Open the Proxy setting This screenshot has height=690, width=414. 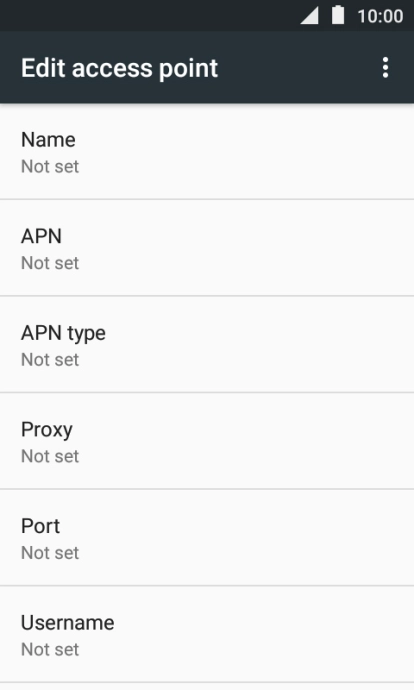coord(207,441)
